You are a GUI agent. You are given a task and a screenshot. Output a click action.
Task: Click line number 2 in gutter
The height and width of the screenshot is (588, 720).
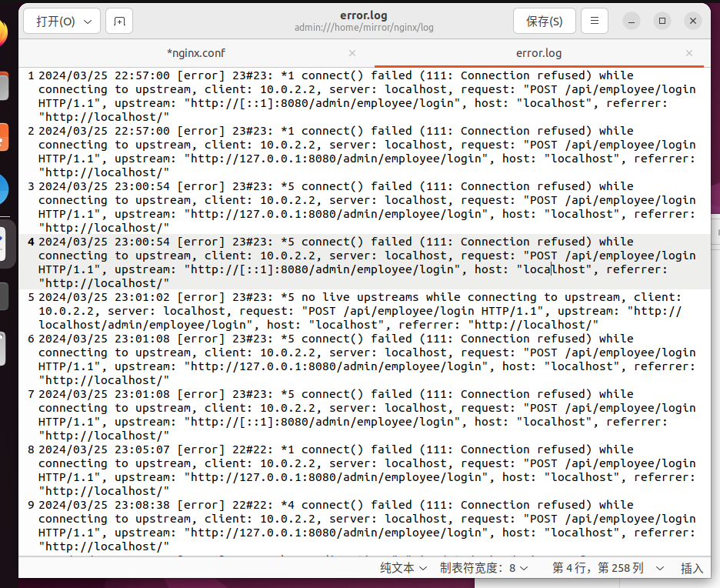32,131
